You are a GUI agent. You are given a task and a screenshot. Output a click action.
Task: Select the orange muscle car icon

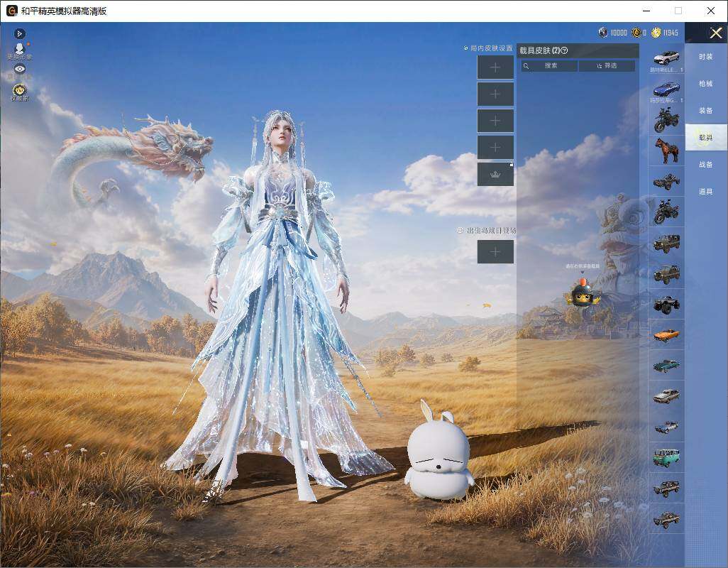pyautogui.click(x=666, y=335)
